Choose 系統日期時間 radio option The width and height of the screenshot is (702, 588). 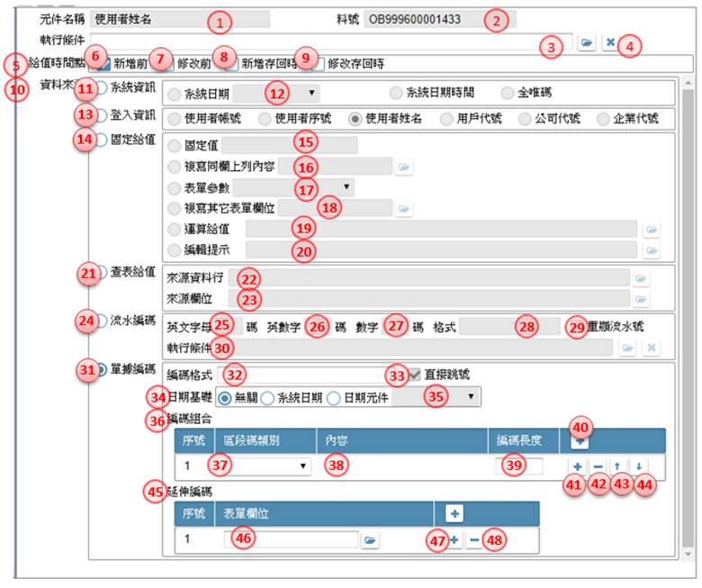[x=396, y=93]
